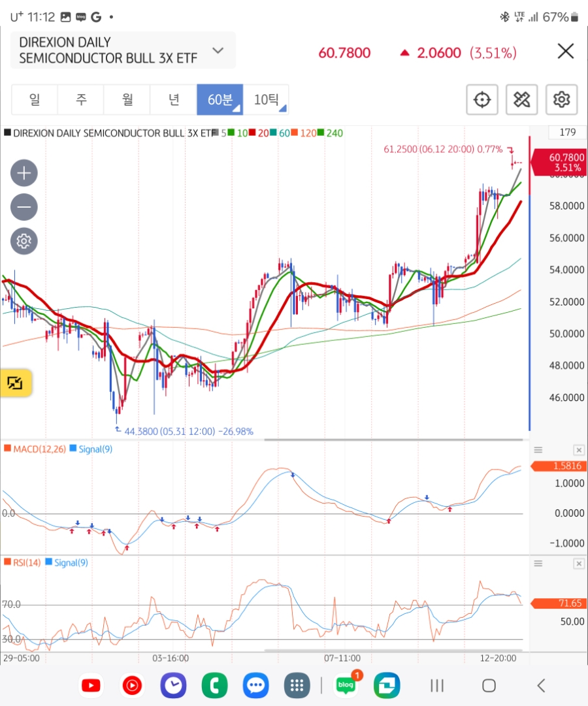Tap the high label 61.2500 (06.12 20:00)
Screen dimensions: 588x706
point(443,149)
